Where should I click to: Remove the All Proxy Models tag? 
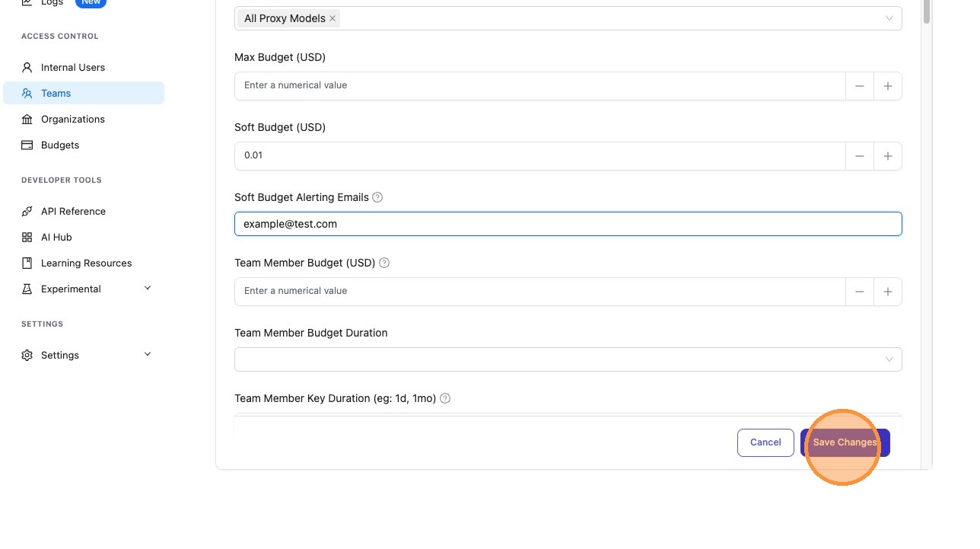click(332, 18)
